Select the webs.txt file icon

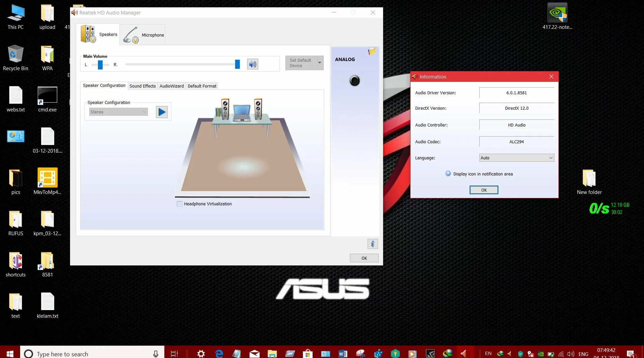[15, 99]
